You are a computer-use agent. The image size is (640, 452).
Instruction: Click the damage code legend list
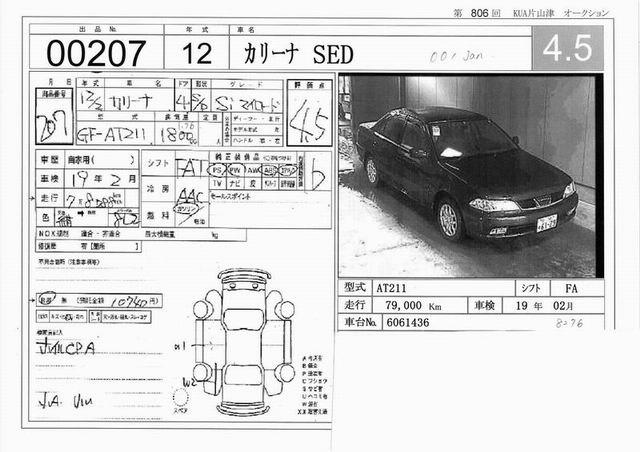(314, 384)
